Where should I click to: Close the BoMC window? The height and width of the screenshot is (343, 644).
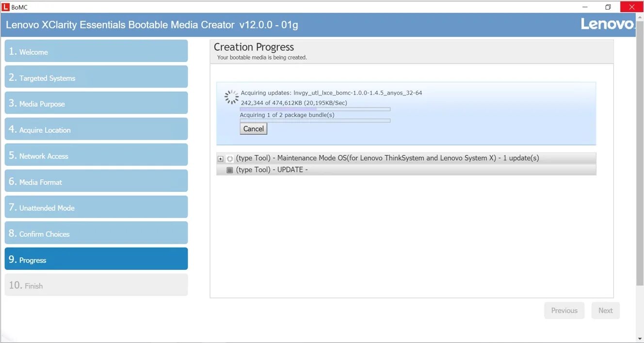pos(631,7)
